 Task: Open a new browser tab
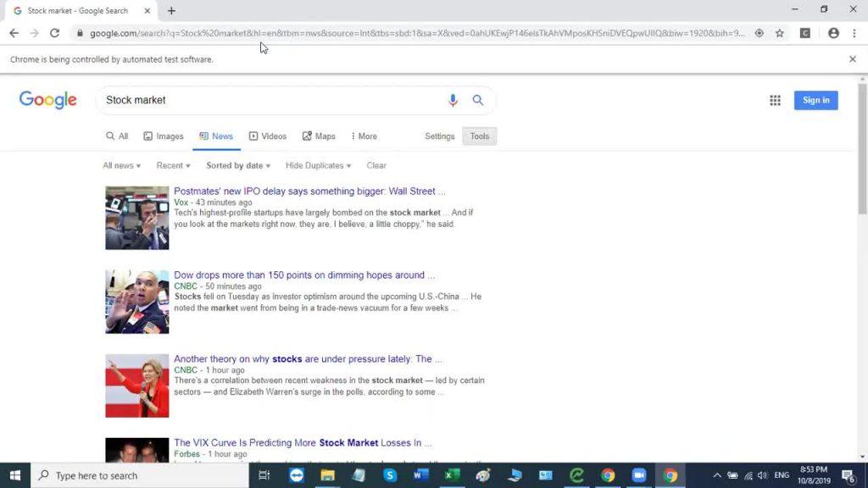pos(171,10)
